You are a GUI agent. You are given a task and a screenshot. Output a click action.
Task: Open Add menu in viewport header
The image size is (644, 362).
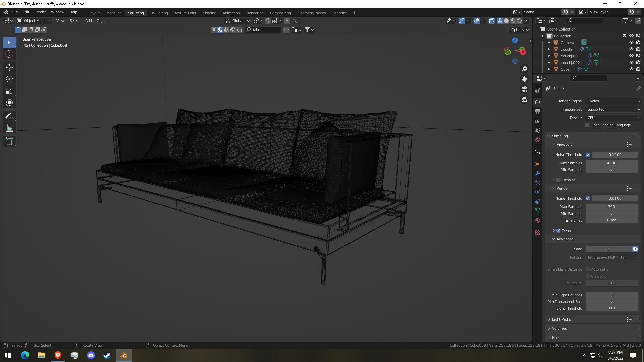click(x=88, y=21)
